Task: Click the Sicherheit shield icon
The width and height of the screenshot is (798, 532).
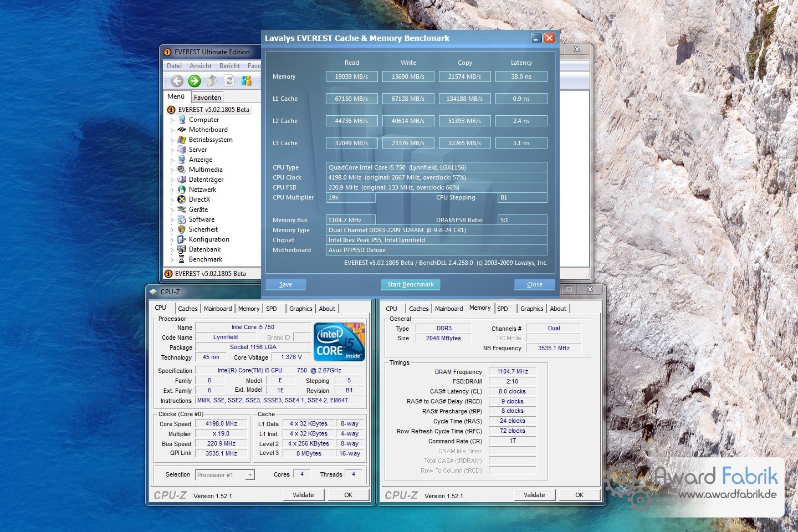Action: 181,229
